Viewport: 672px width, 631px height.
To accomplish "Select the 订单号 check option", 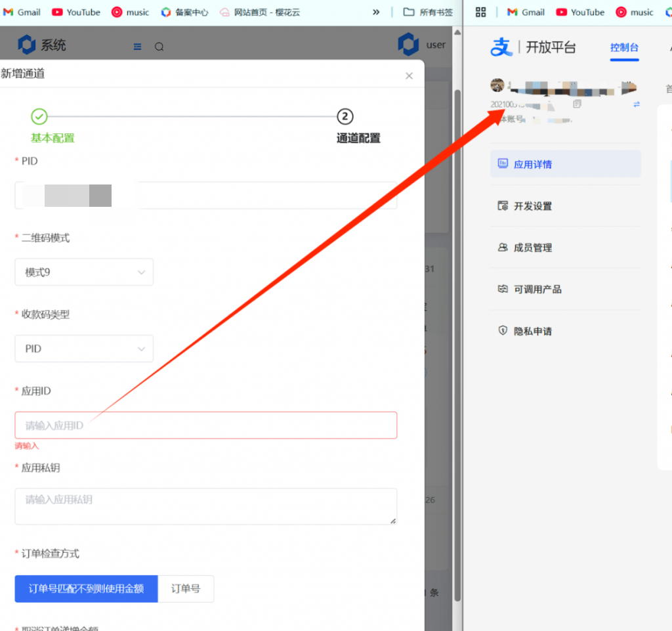I will (x=186, y=589).
